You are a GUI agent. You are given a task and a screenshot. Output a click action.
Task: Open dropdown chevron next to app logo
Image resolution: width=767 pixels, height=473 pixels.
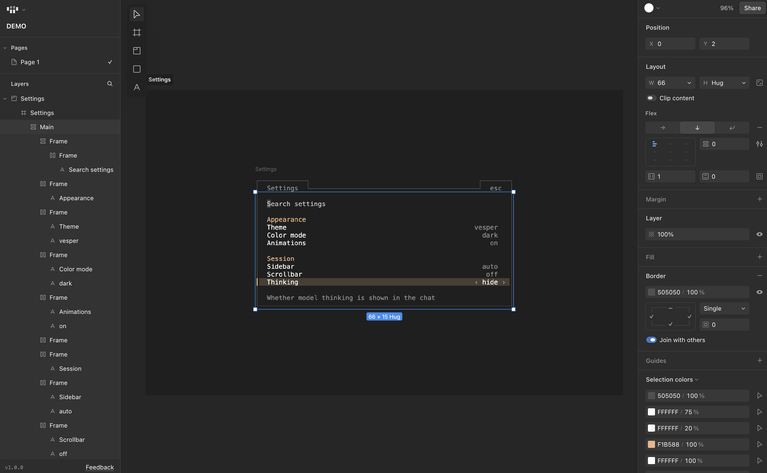23,10
